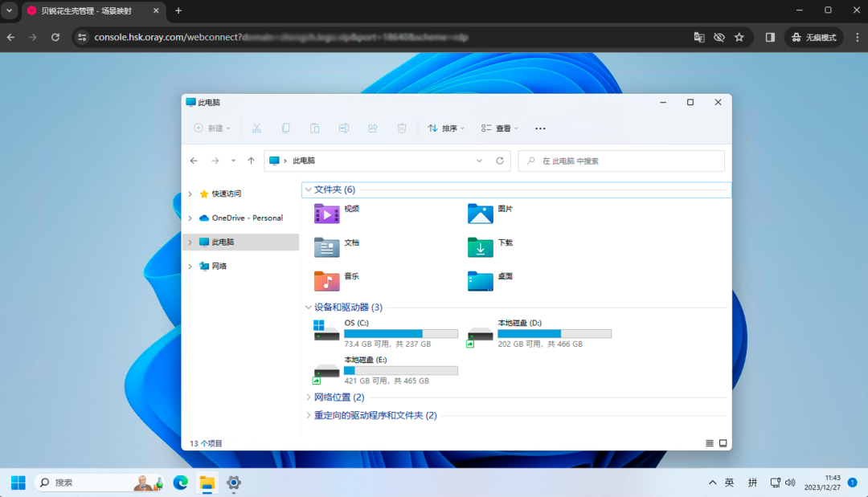
Task: Reload the page in Chrome
Action: [55, 38]
